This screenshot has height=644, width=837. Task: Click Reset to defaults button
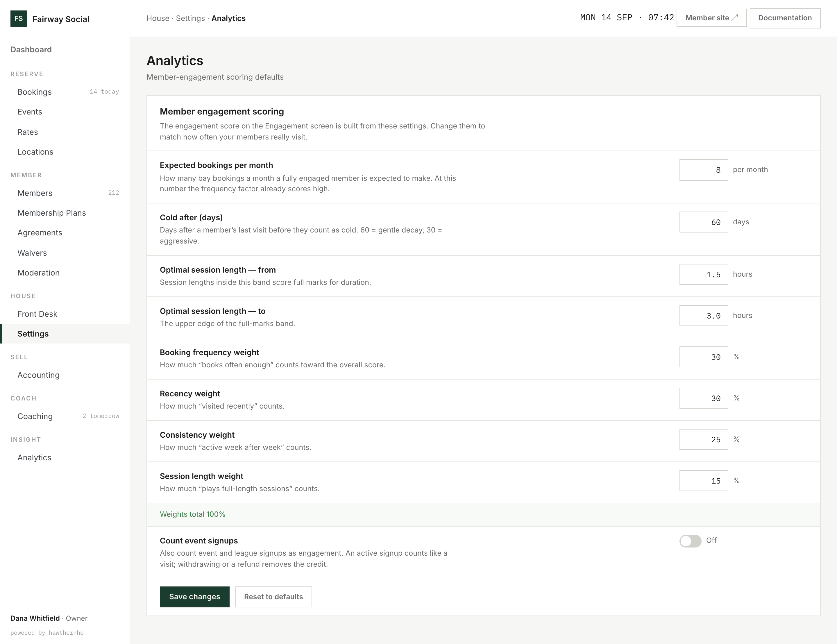274,596
